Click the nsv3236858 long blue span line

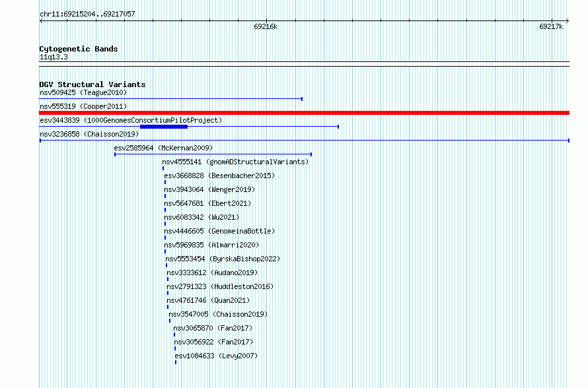304,141
